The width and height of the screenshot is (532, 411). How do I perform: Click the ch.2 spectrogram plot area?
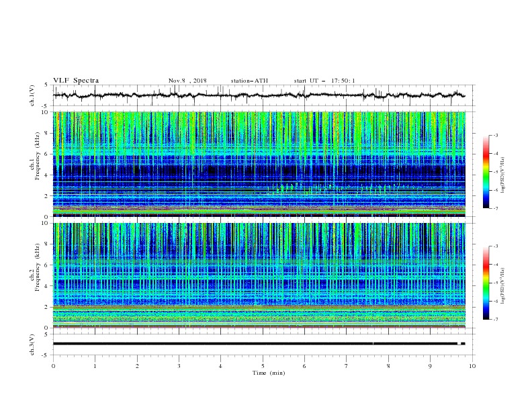click(259, 275)
